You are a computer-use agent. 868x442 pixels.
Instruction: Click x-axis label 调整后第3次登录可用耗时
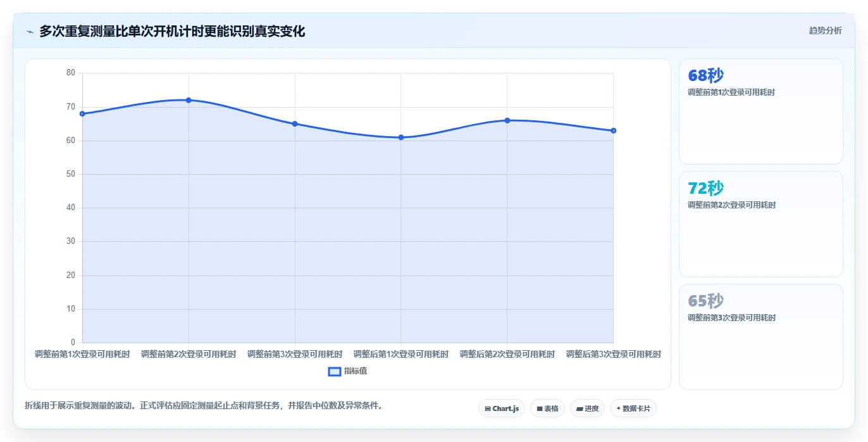point(614,354)
